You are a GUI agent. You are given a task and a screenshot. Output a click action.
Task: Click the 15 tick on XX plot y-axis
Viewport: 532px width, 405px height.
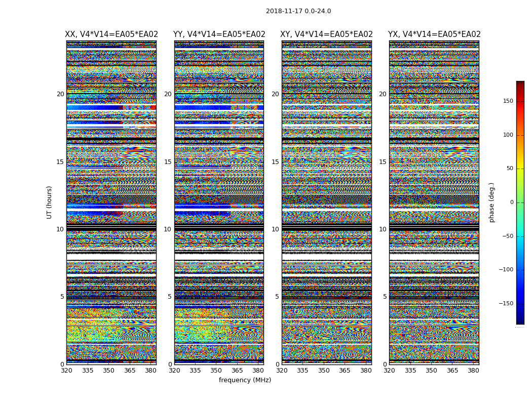pos(60,162)
